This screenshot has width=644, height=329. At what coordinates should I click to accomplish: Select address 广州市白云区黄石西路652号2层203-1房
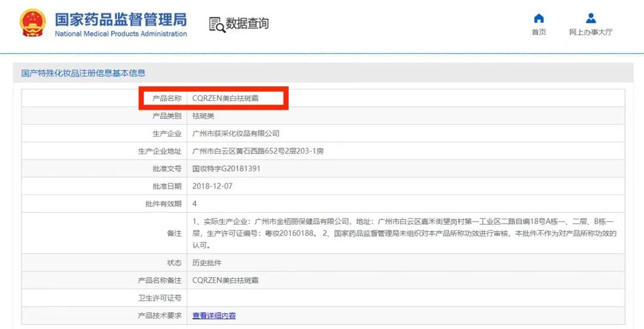[258, 151]
